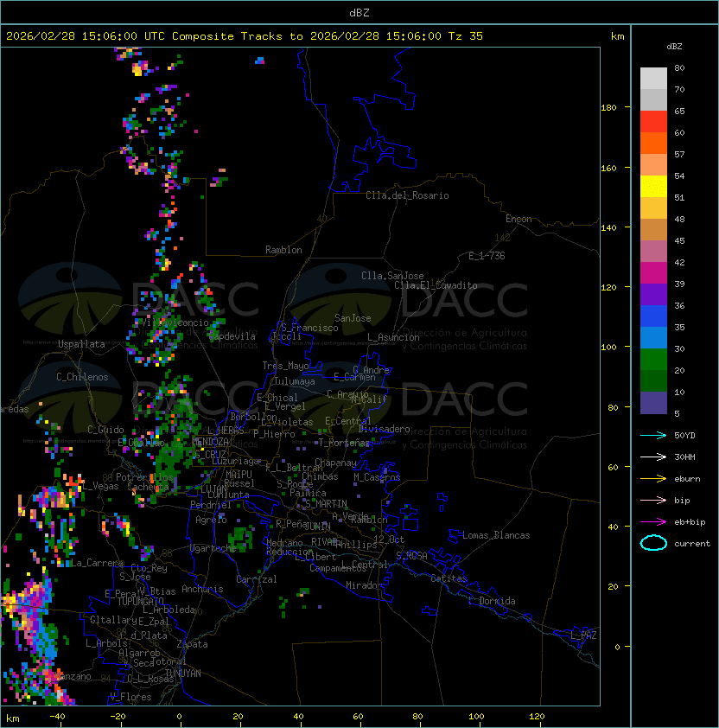Viewport: 719px width, 728px height.
Task: Click the '50YD' legend label
Action: coord(684,435)
